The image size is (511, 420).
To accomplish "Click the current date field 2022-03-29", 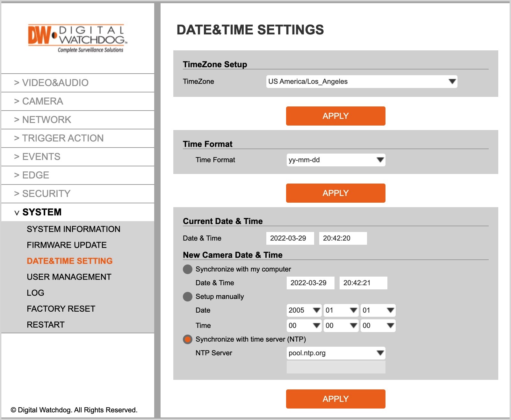I will (x=290, y=238).
